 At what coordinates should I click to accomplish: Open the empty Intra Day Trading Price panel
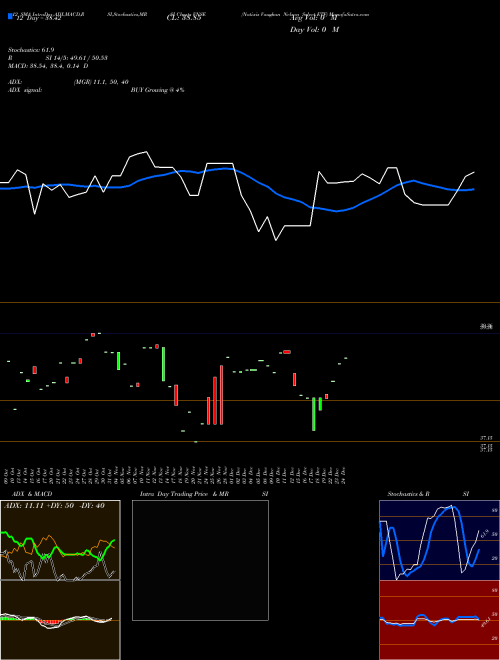tap(200, 560)
